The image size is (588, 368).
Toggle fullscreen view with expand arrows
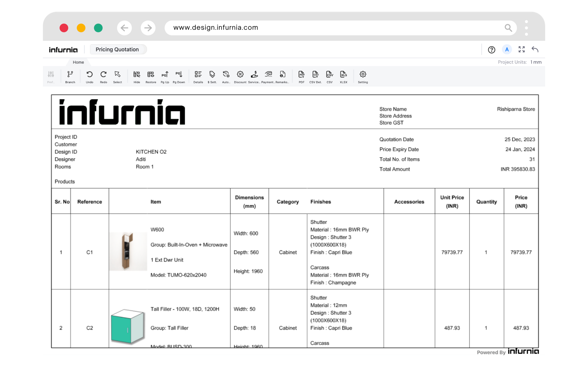522,49
